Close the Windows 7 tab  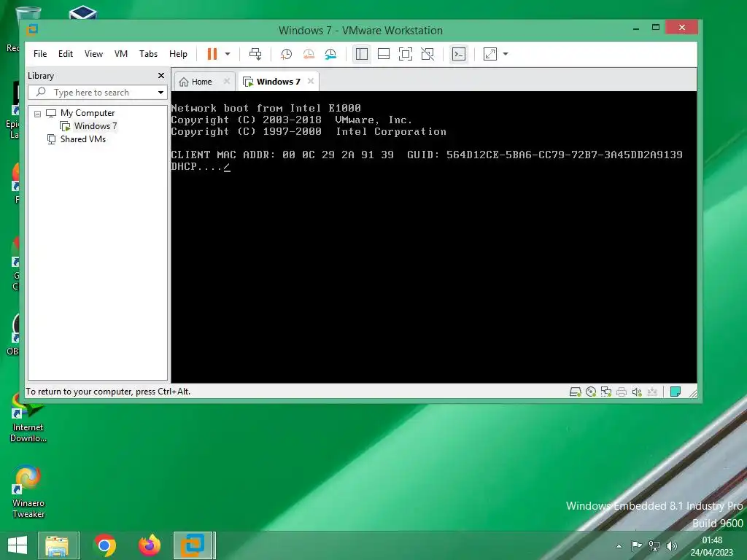pos(311,82)
